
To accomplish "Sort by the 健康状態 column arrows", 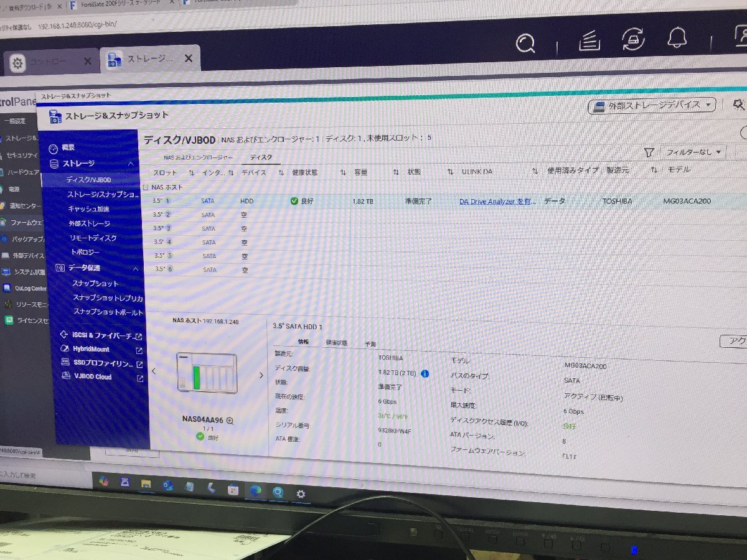I will (x=343, y=172).
